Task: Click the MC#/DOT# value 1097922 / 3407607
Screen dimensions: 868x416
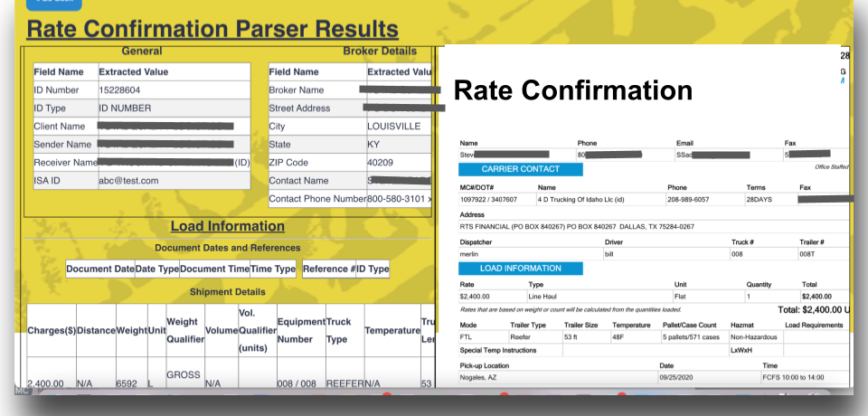Action: 489,198
